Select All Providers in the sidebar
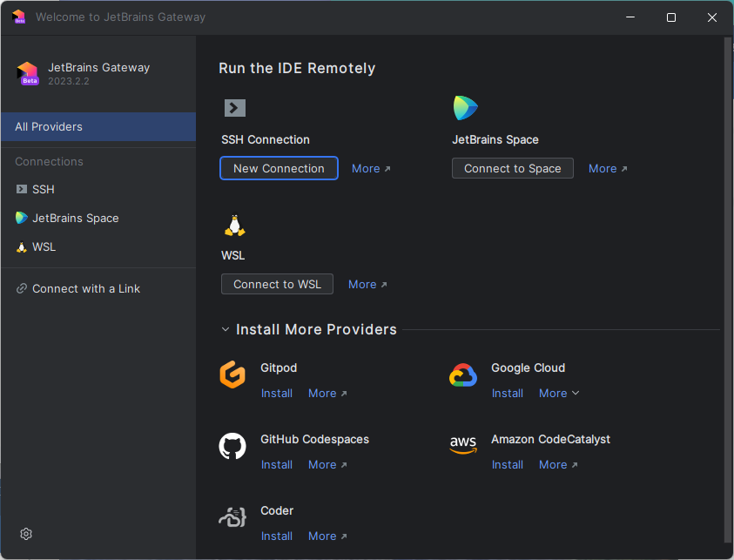This screenshot has width=734, height=560. [x=98, y=126]
